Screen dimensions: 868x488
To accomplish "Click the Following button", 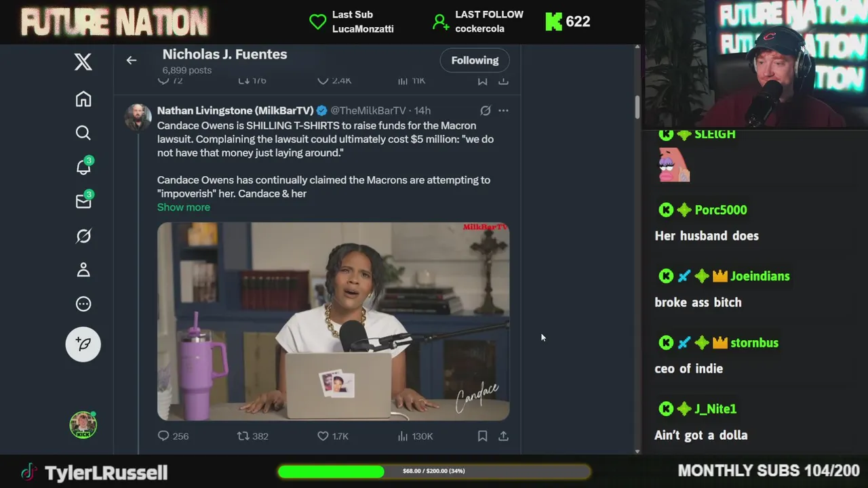I will (475, 60).
